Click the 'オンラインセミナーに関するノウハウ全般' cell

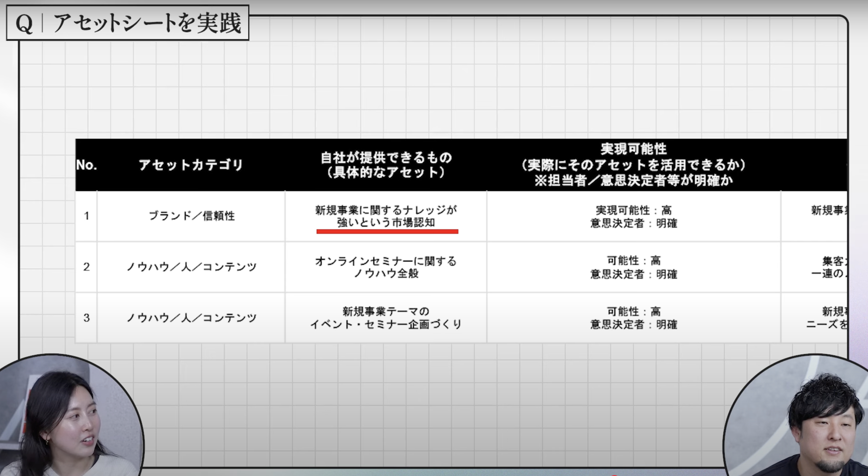386,267
